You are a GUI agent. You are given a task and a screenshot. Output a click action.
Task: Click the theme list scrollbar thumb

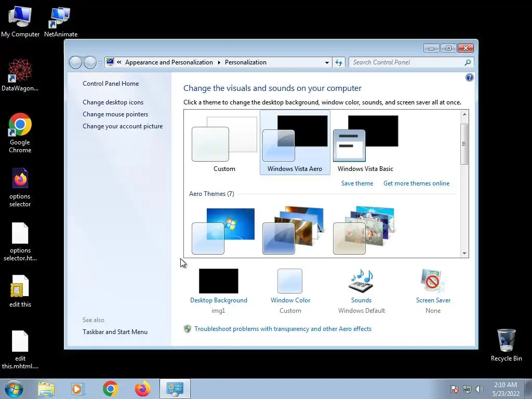click(x=464, y=144)
